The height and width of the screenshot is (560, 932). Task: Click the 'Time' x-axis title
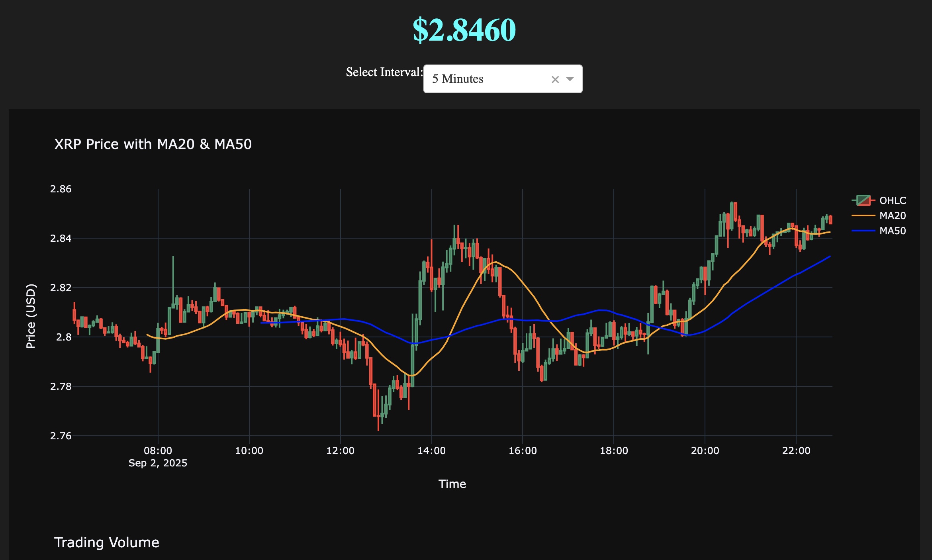point(452,484)
